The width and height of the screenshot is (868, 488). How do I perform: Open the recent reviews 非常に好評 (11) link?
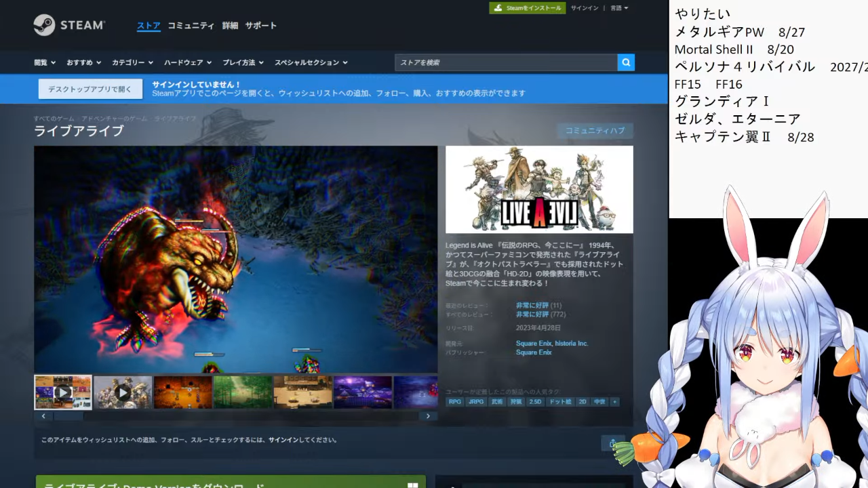[538, 306]
